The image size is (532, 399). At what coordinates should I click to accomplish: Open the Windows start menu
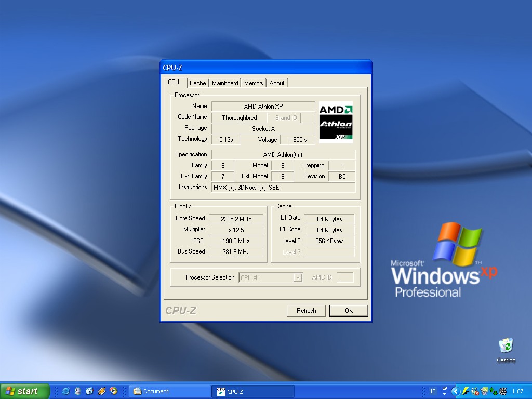[25, 391]
